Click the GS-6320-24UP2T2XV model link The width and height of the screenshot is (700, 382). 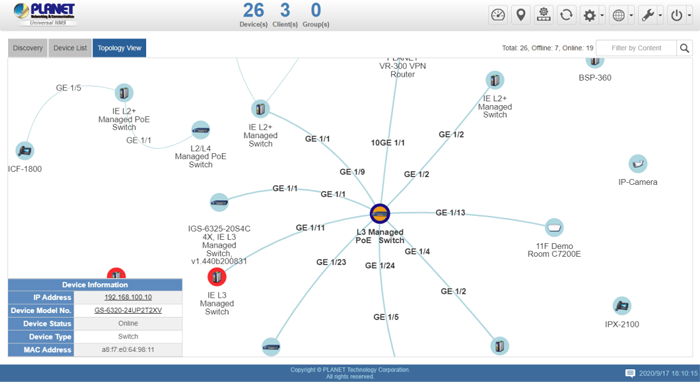128,310
